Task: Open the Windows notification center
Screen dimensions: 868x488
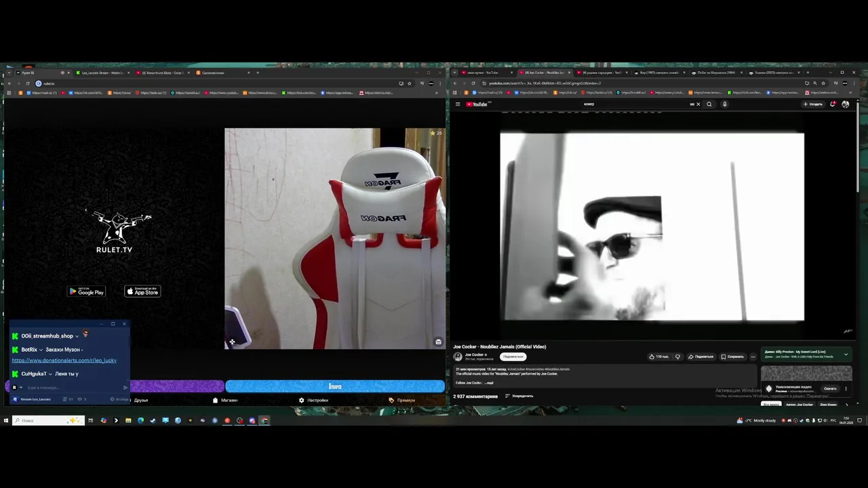Action: pos(860,420)
